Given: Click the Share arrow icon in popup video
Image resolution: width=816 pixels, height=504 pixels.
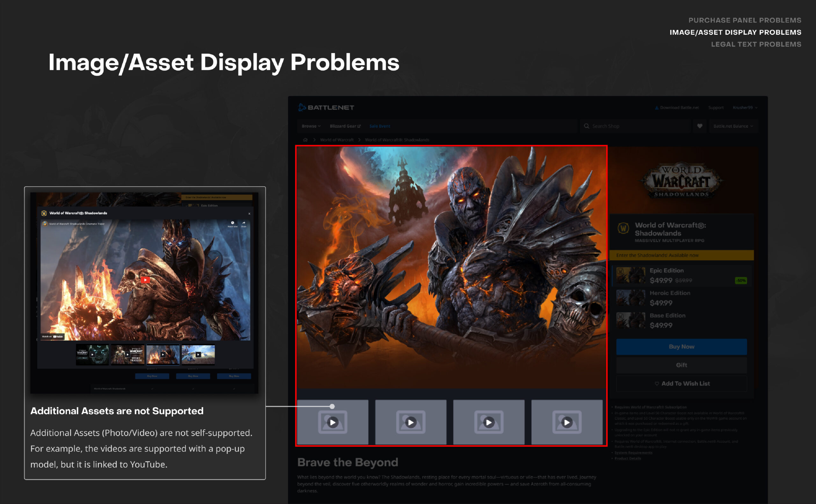Looking at the screenshot, I should (244, 224).
